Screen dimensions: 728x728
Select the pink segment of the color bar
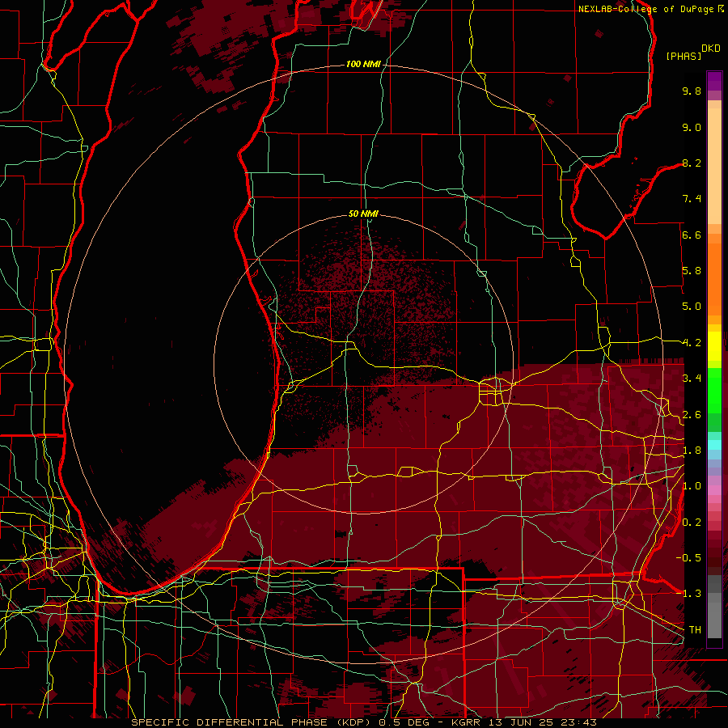714,490
